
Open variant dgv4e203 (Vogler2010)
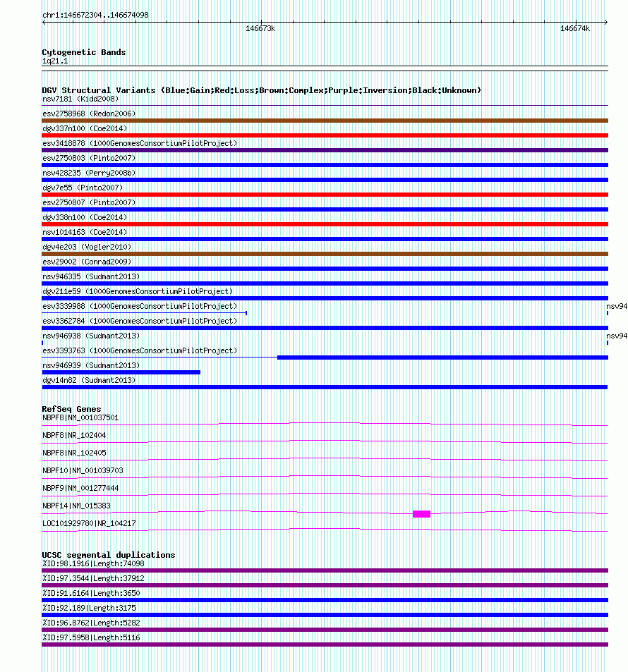[87, 247]
